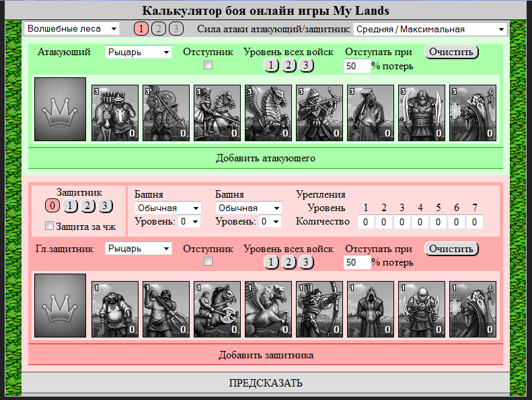Click attacker spearman warrior unit

pos(166,113)
